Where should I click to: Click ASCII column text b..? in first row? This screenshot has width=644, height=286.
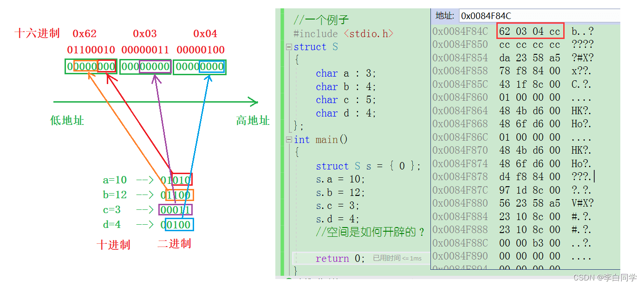tap(582, 31)
